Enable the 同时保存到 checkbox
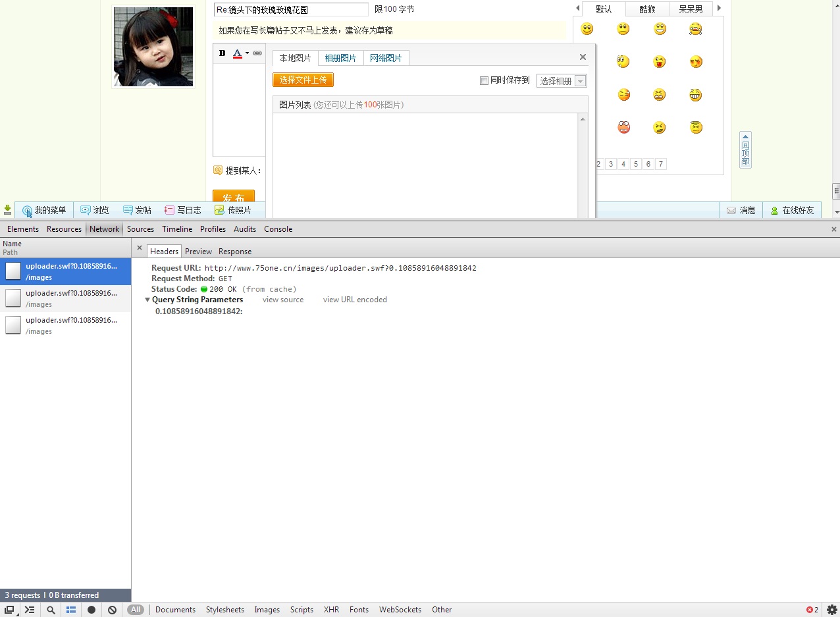The image size is (840, 617). point(484,80)
